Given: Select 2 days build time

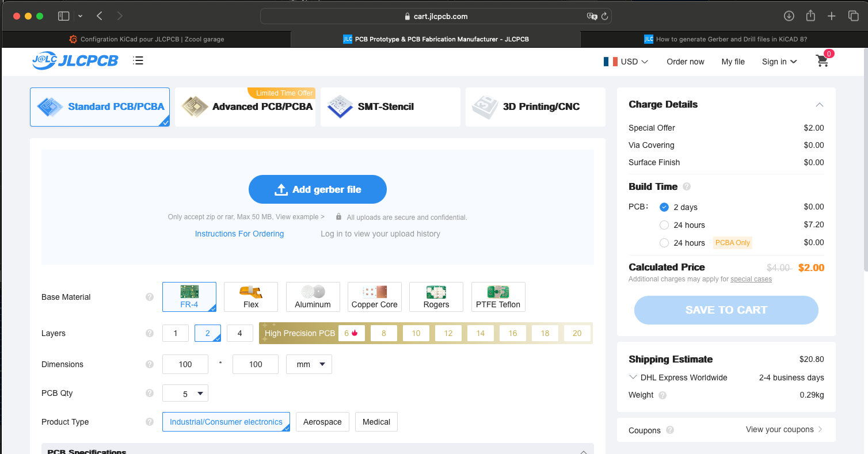Looking at the screenshot, I should (664, 207).
